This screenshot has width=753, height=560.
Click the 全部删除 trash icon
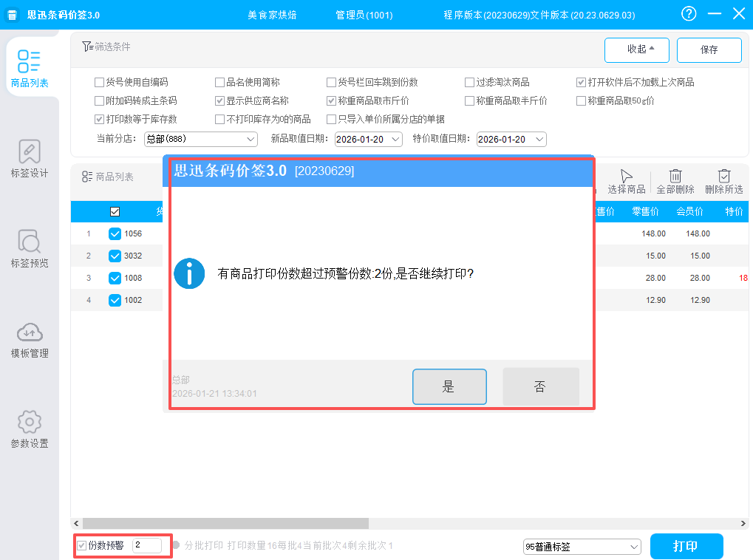click(675, 176)
